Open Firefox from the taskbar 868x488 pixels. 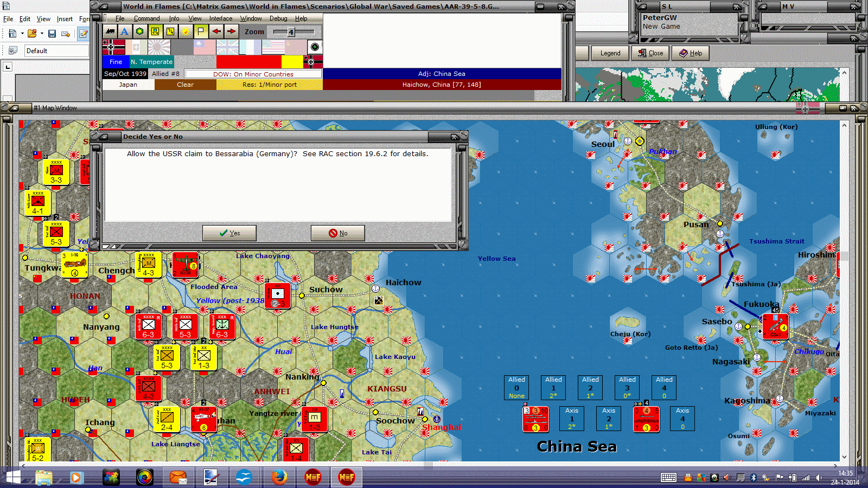pyautogui.click(x=279, y=477)
